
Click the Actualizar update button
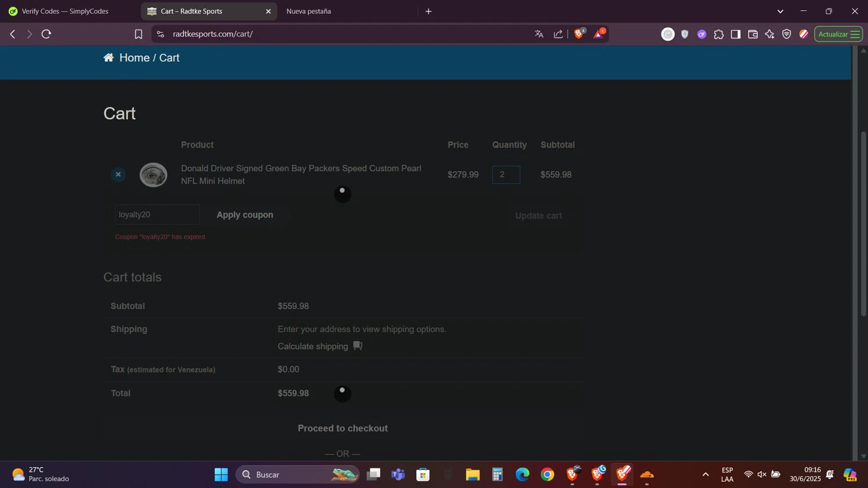pos(838,34)
